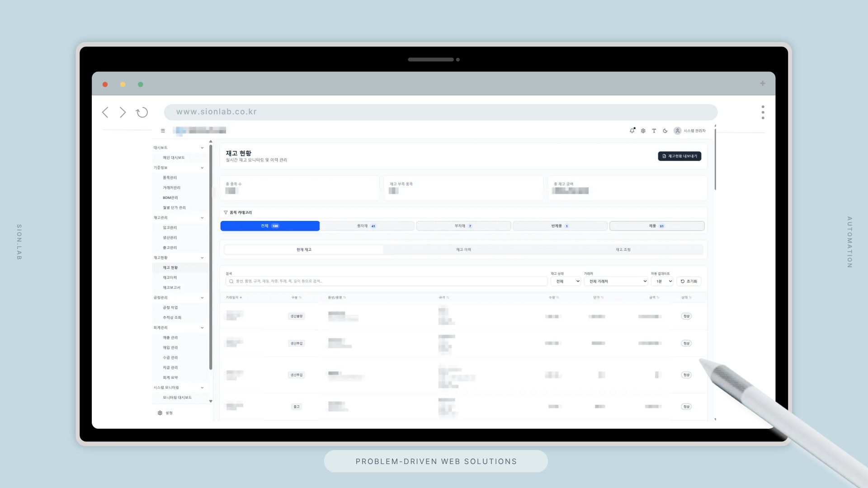Click the settings gear icon in header
The height and width of the screenshot is (488, 868).
coord(643,131)
